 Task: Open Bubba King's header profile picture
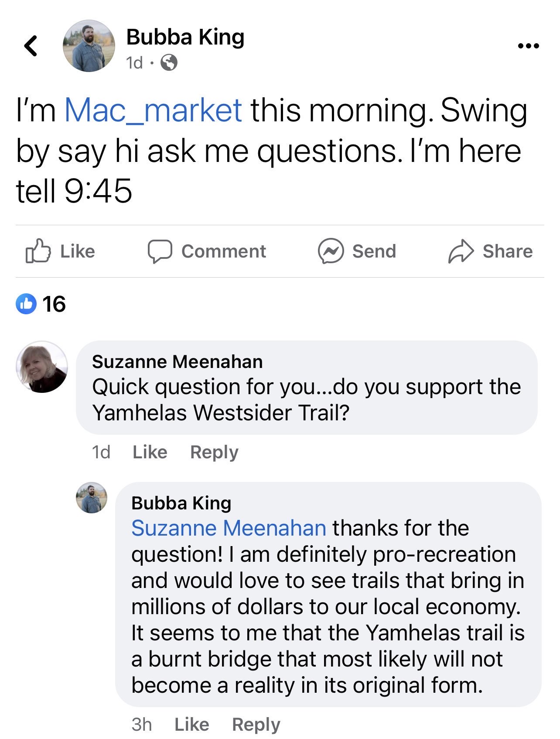click(89, 45)
